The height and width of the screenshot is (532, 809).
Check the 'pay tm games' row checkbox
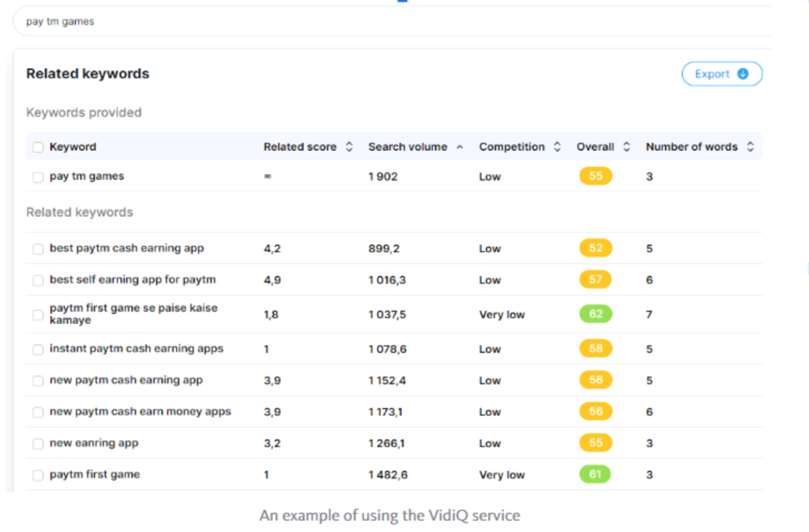[x=38, y=177]
